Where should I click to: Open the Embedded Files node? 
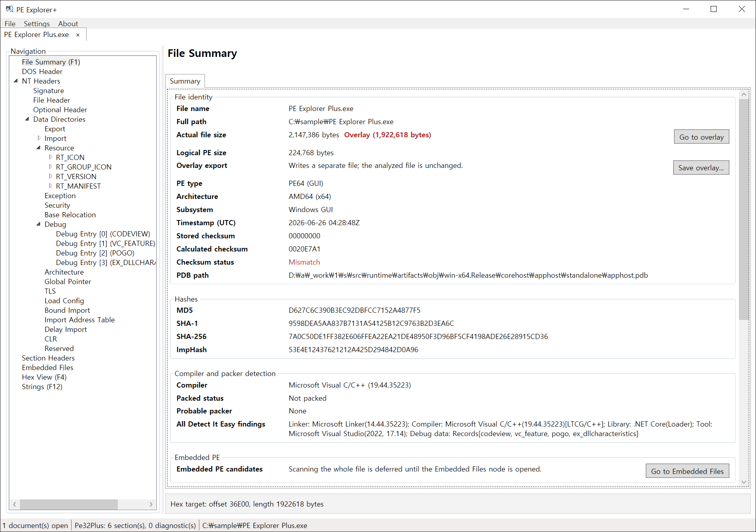coord(47,368)
